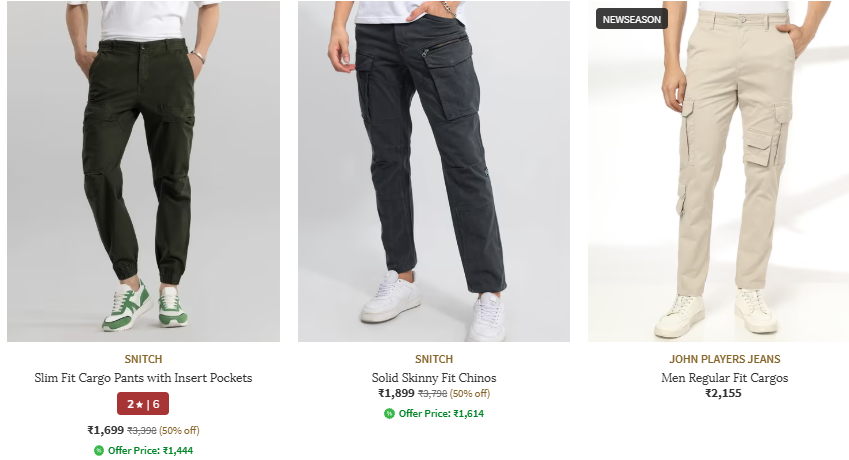This screenshot has width=849, height=460.
Task: Open the Men Regular Fit Cargos title
Action: tap(724, 378)
